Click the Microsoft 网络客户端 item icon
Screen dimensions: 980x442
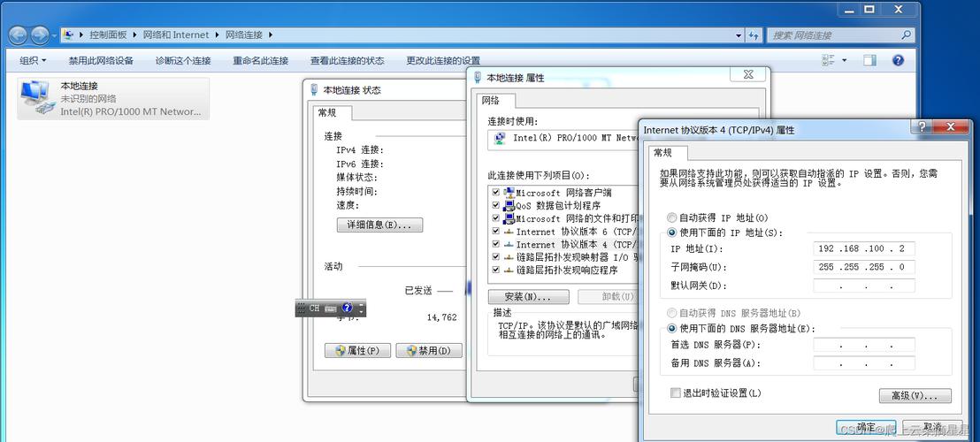tap(509, 193)
